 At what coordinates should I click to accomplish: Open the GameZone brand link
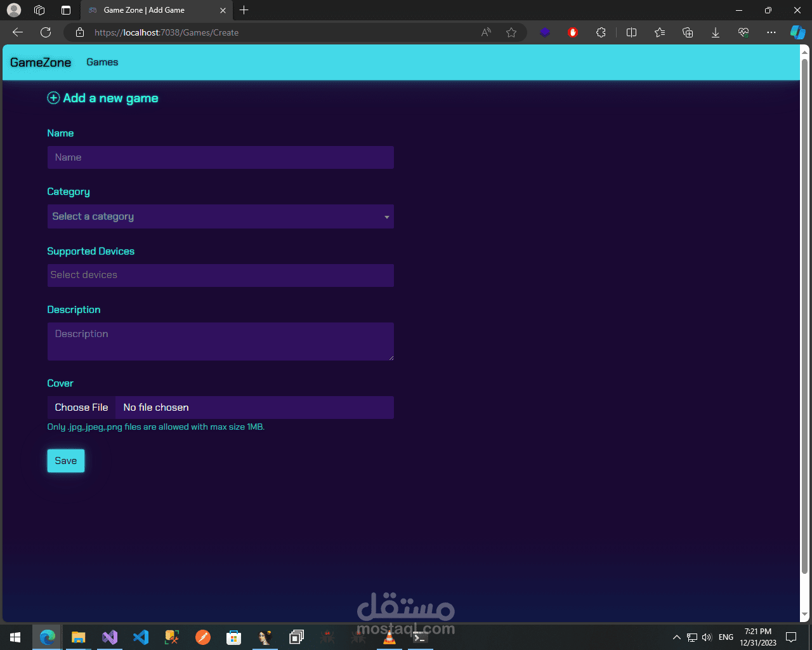pos(41,62)
